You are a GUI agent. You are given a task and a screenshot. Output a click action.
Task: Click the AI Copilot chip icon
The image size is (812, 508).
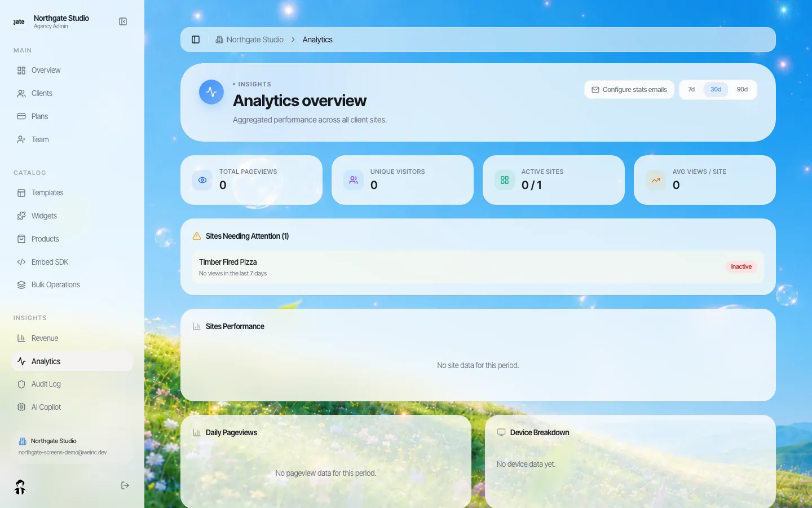click(x=21, y=408)
